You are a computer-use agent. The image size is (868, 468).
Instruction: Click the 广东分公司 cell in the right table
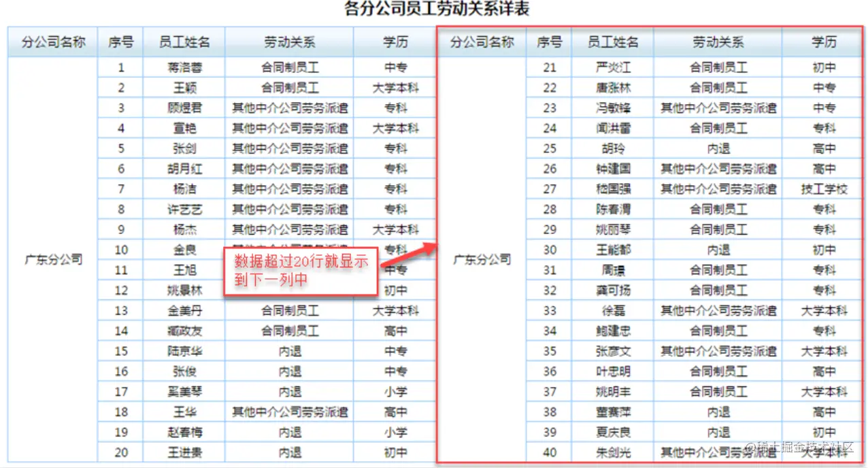click(481, 259)
